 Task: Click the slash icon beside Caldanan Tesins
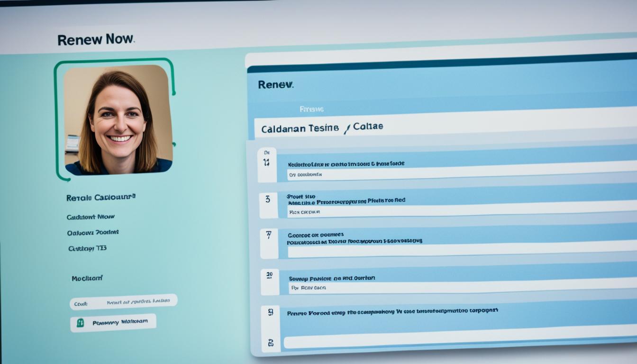tap(346, 129)
